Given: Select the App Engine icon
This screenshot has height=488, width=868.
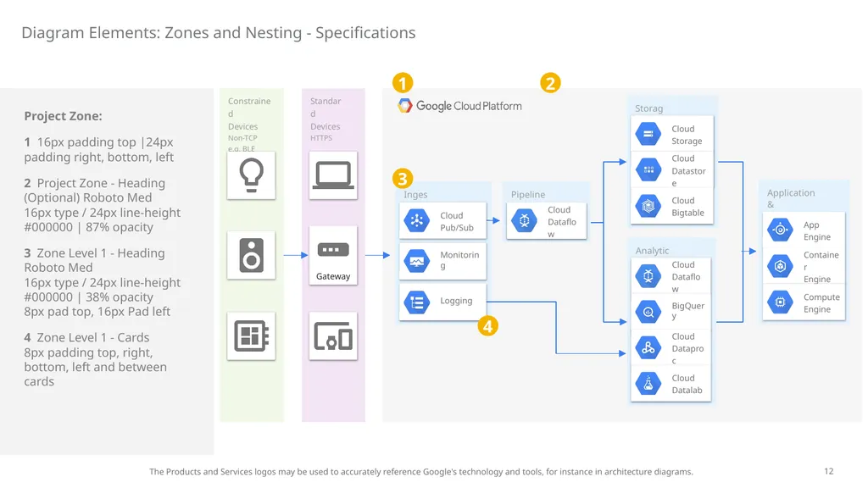Looking at the screenshot, I should 780,230.
